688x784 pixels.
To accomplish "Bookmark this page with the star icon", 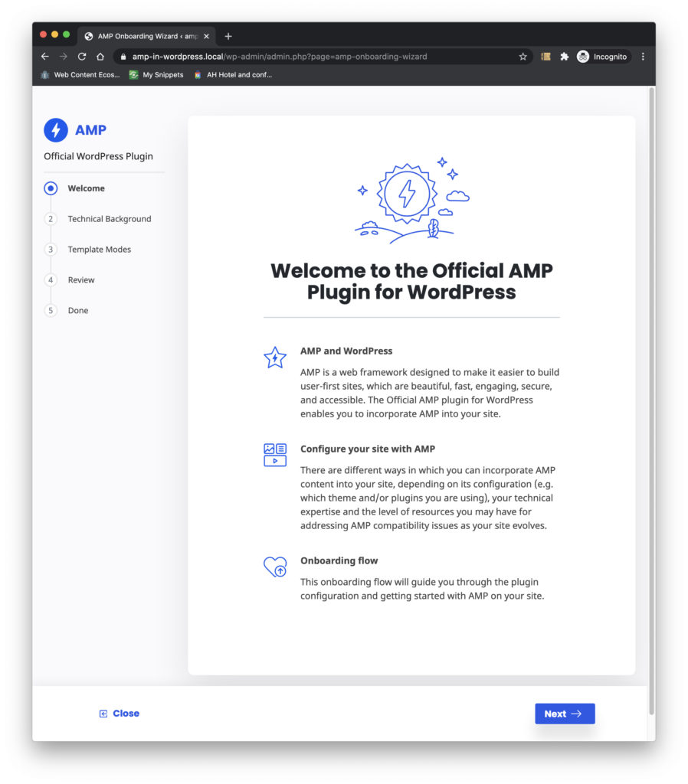I will (523, 57).
